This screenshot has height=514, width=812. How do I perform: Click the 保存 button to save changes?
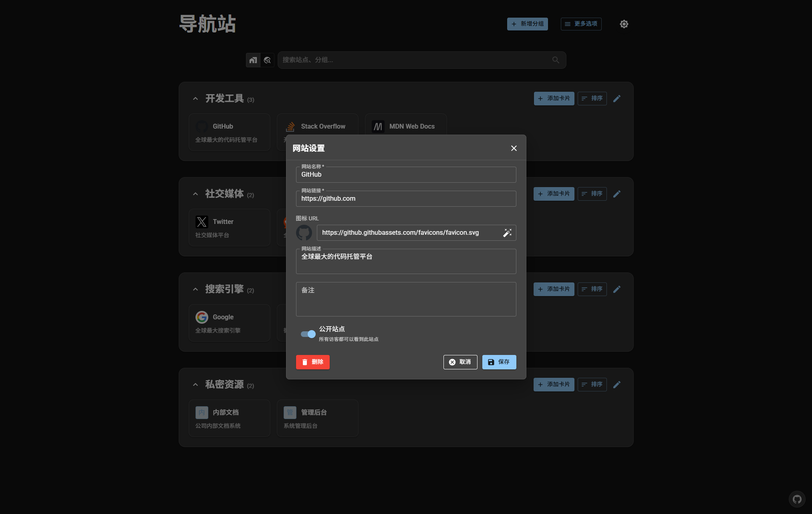click(499, 362)
